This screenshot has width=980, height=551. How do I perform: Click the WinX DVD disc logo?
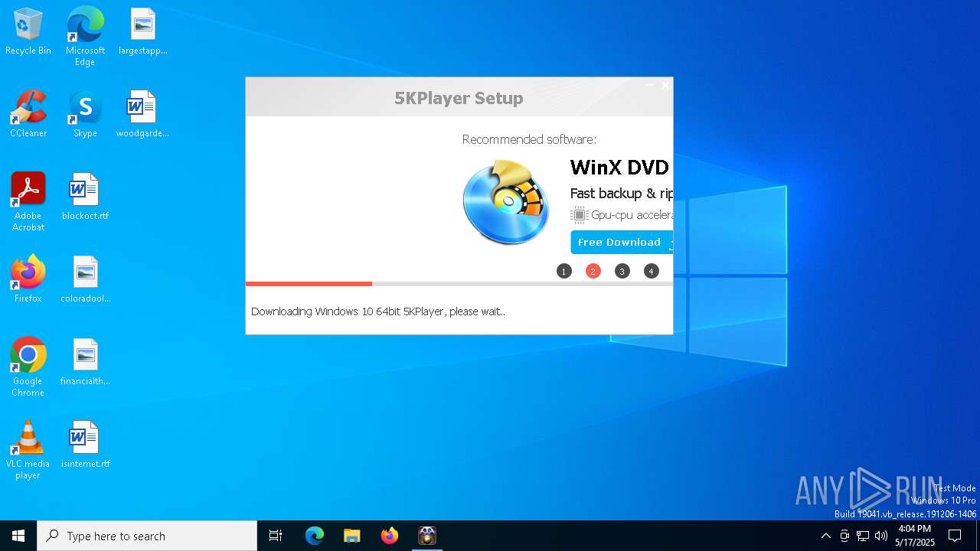pyautogui.click(x=506, y=202)
